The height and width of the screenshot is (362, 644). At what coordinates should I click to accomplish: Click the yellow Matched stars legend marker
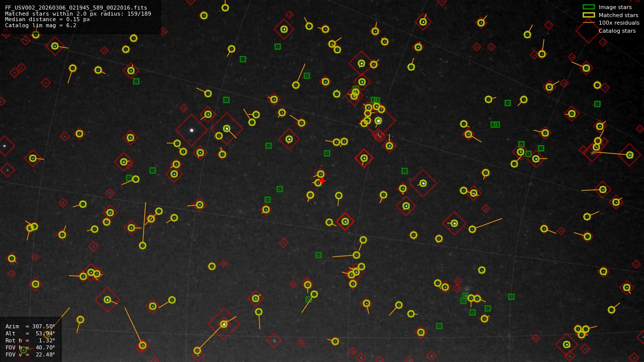589,15
